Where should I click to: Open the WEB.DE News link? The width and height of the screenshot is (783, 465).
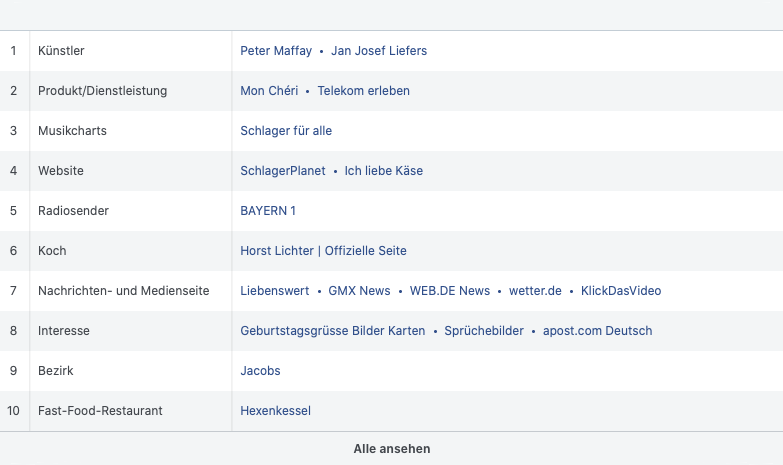coord(450,291)
